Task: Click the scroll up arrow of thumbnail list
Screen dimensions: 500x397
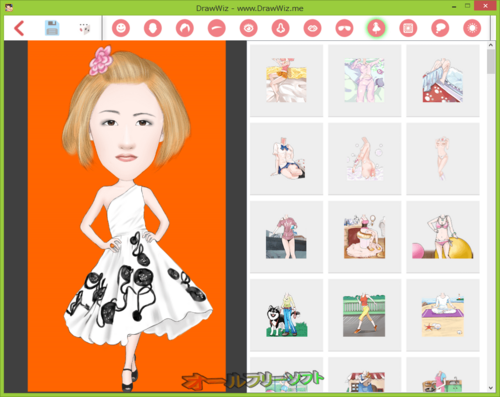Action: coord(491,45)
